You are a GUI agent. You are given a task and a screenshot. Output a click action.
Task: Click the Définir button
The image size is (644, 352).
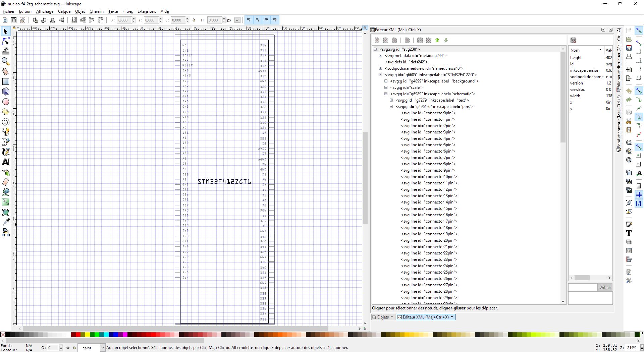[605, 287]
